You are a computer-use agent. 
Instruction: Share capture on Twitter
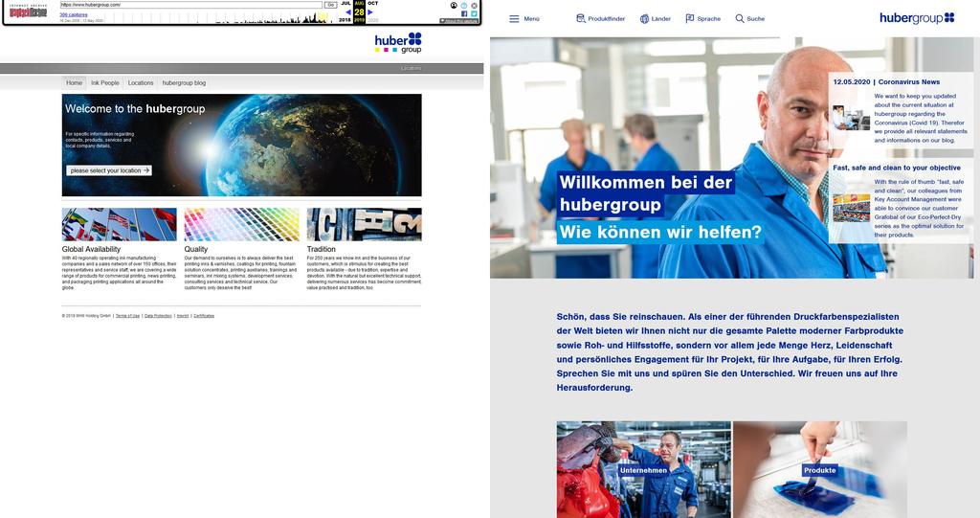pyautogui.click(x=475, y=13)
